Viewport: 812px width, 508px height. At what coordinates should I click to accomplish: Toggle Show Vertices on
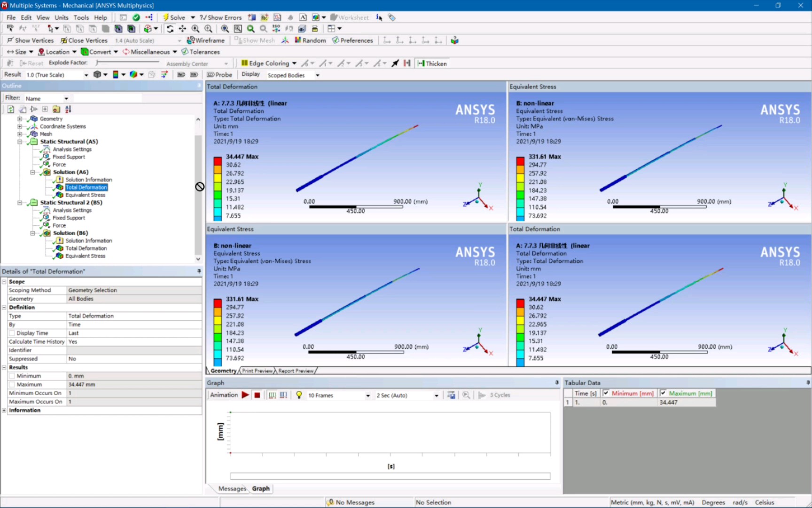(x=30, y=40)
